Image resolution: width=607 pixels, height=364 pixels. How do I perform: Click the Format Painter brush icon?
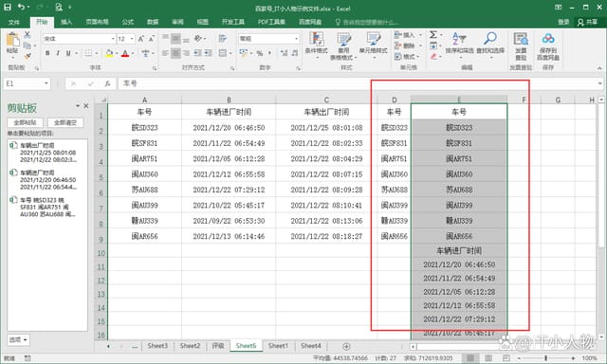point(28,57)
